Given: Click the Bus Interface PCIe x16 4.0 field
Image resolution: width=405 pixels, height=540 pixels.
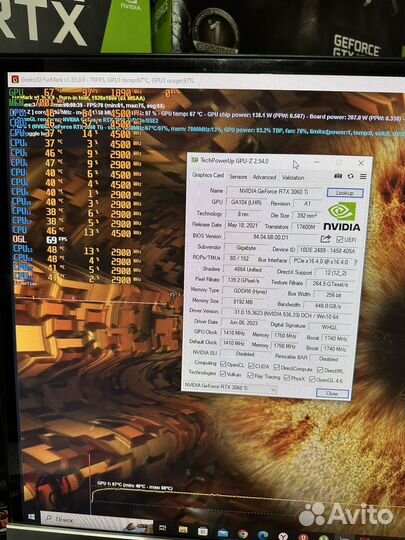Looking at the screenshot, I should tap(321, 261).
